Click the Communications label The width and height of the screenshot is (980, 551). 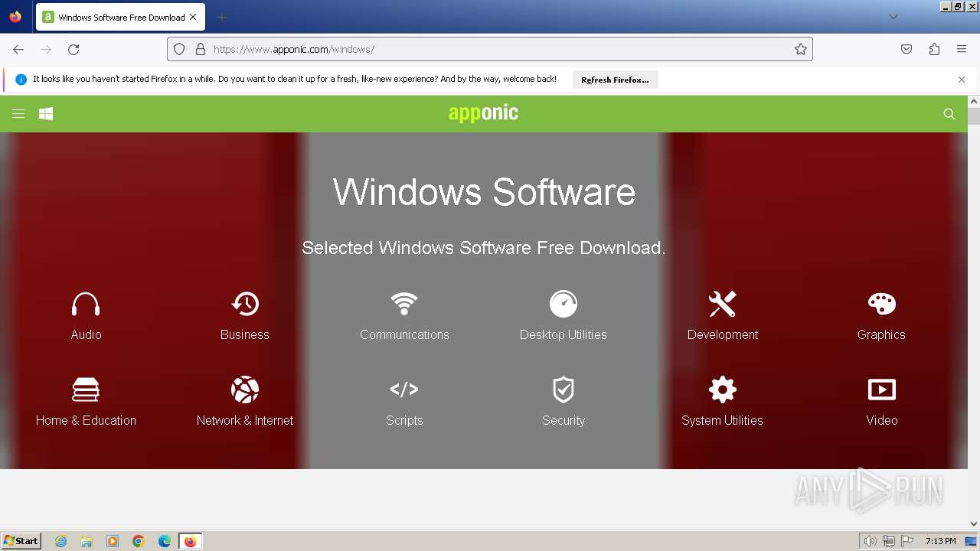pyautogui.click(x=404, y=334)
